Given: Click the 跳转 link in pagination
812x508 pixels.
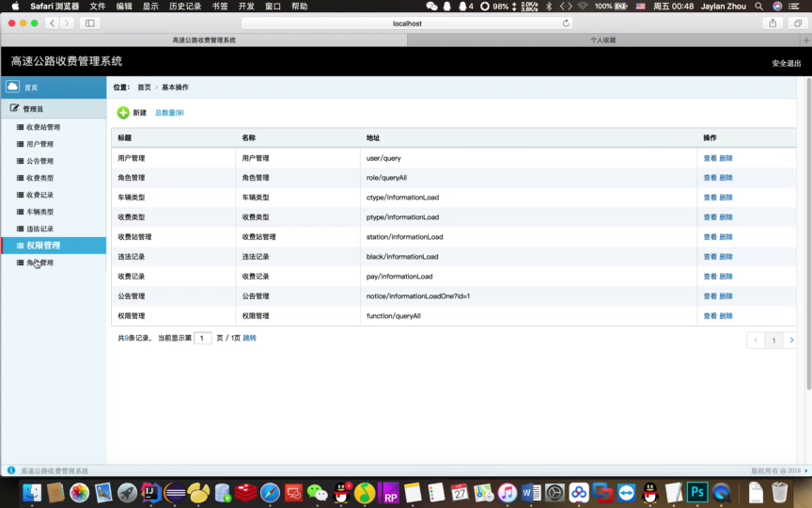Looking at the screenshot, I should (x=250, y=338).
